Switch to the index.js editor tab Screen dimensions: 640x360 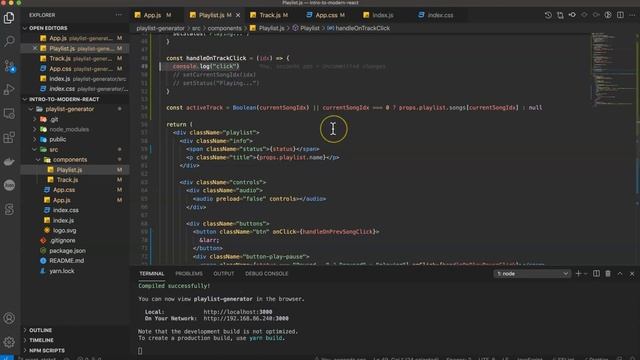382,15
